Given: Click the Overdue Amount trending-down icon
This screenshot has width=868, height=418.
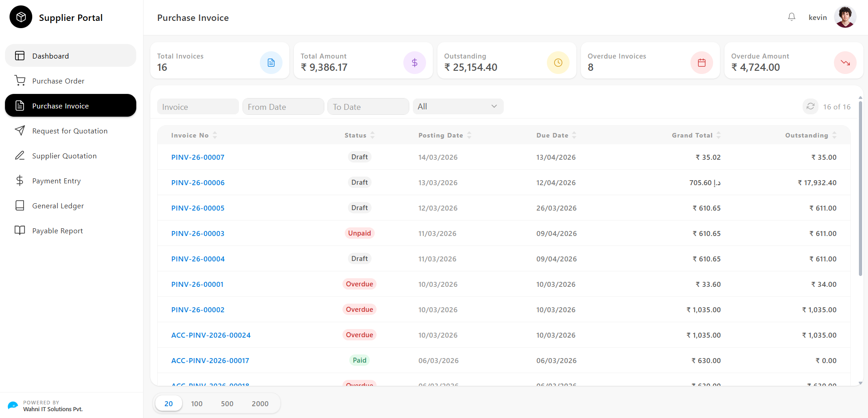Looking at the screenshot, I should (845, 63).
